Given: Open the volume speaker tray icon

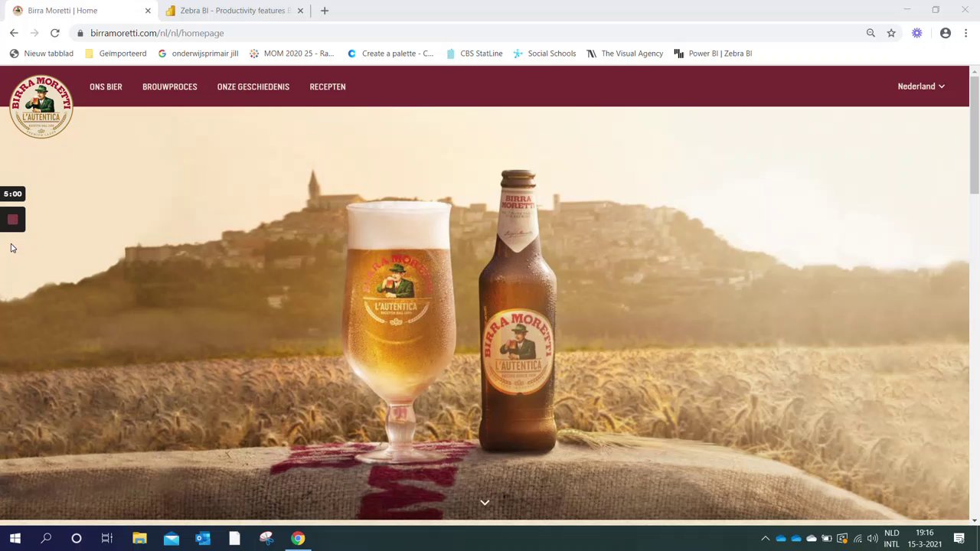Looking at the screenshot, I should (873, 539).
